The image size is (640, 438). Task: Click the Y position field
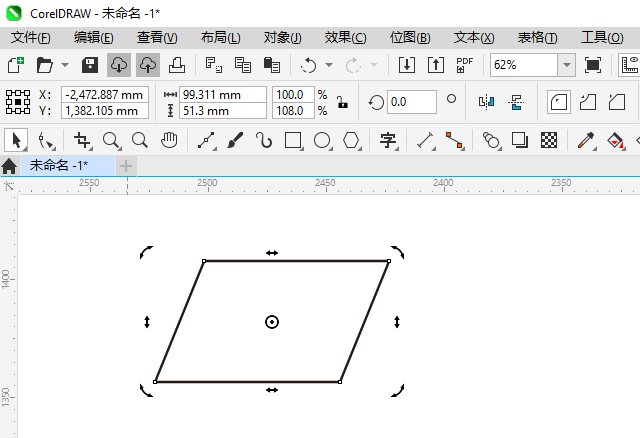click(105, 111)
